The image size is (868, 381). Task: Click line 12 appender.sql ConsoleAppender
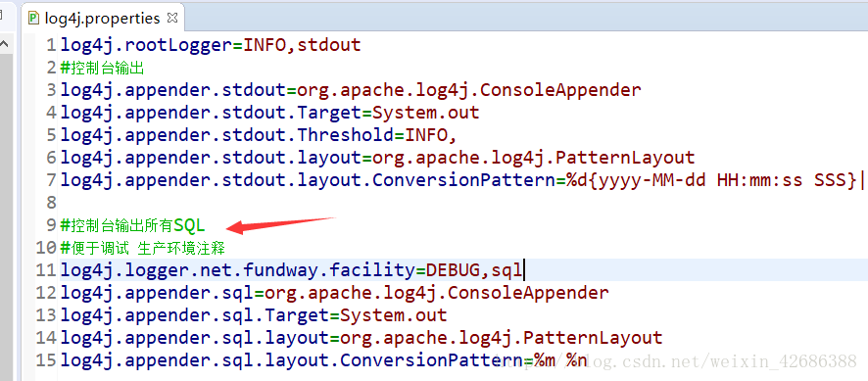(x=334, y=293)
